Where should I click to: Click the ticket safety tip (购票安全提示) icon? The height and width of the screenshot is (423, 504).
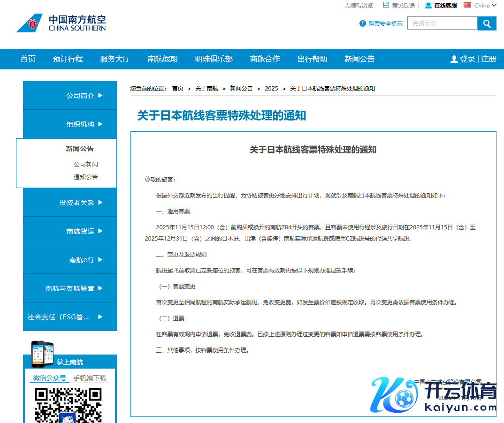(x=363, y=23)
